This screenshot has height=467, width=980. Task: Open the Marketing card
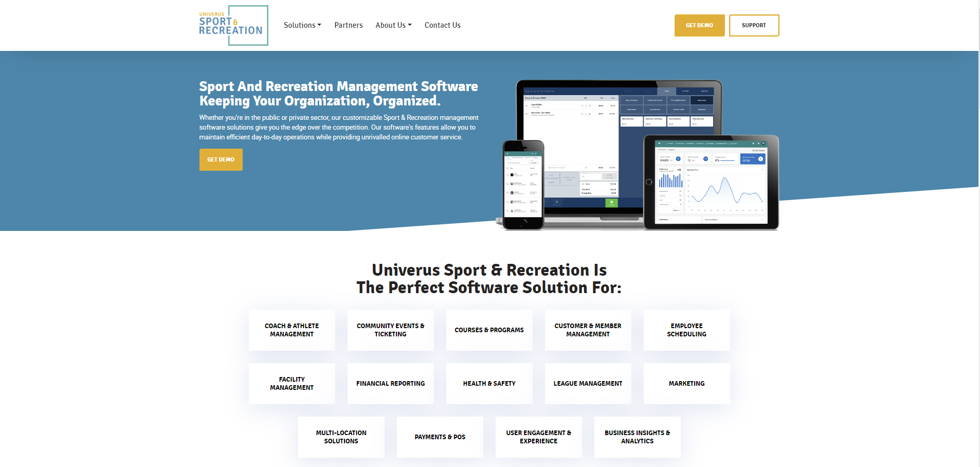(687, 384)
